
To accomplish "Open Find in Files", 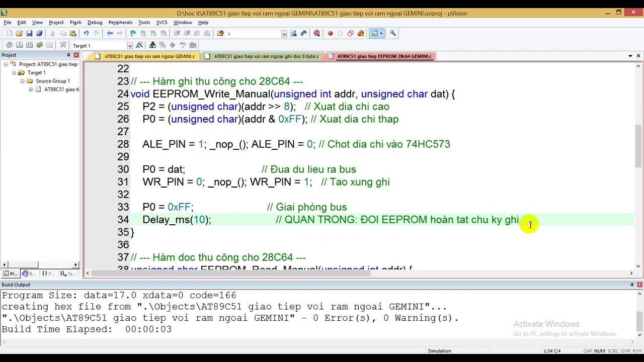I will point(220,33).
